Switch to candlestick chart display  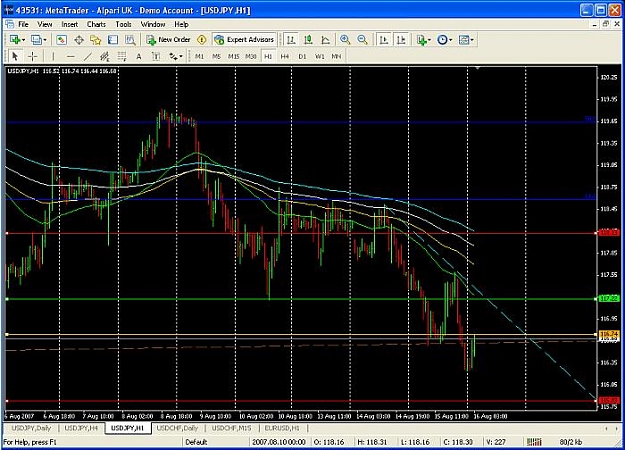tap(308, 40)
